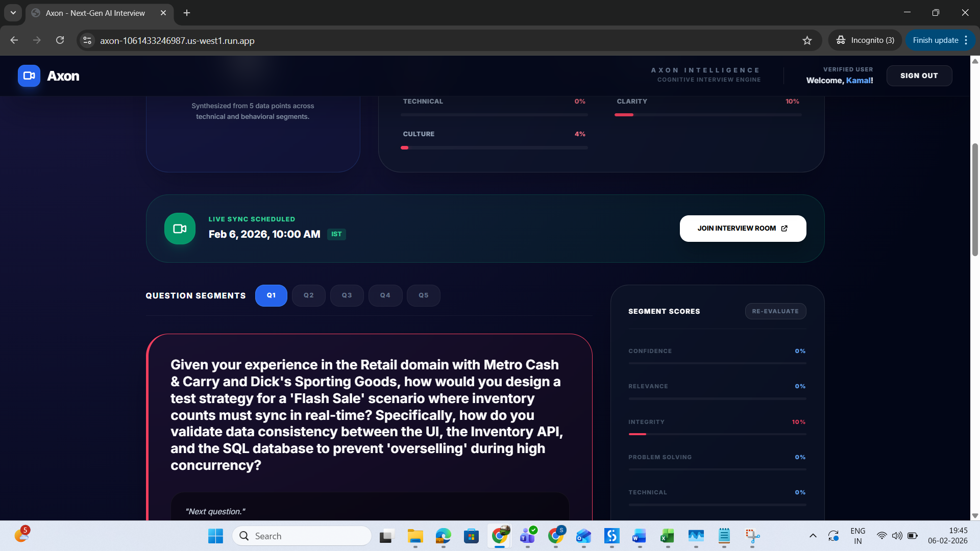The width and height of the screenshot is (980, 551).
Task: Select the Q4 question segment tab
Action: [385, 295]
